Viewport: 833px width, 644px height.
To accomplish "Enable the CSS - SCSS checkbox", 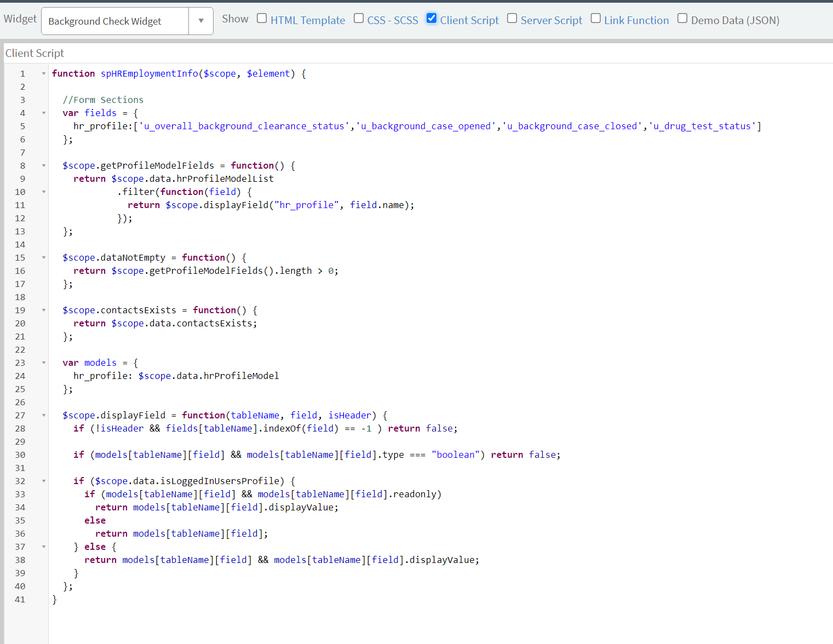I will click(359, 19).
